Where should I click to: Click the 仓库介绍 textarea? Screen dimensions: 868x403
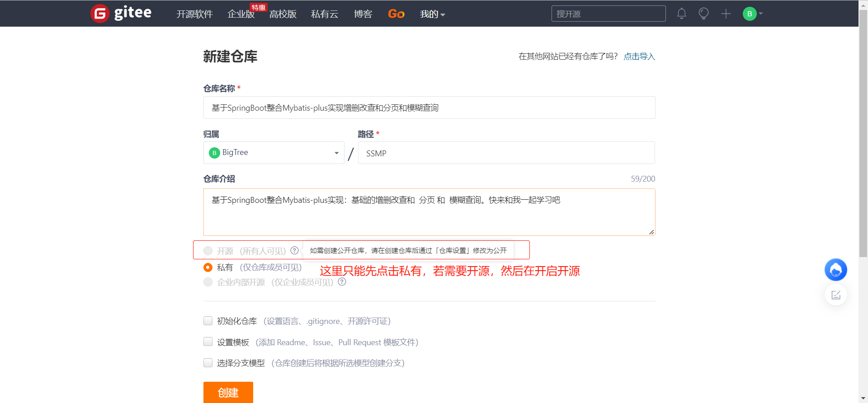429,212
